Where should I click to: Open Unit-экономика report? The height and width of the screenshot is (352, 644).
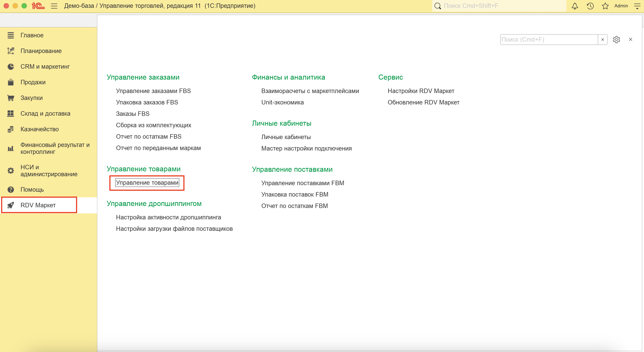282,102
